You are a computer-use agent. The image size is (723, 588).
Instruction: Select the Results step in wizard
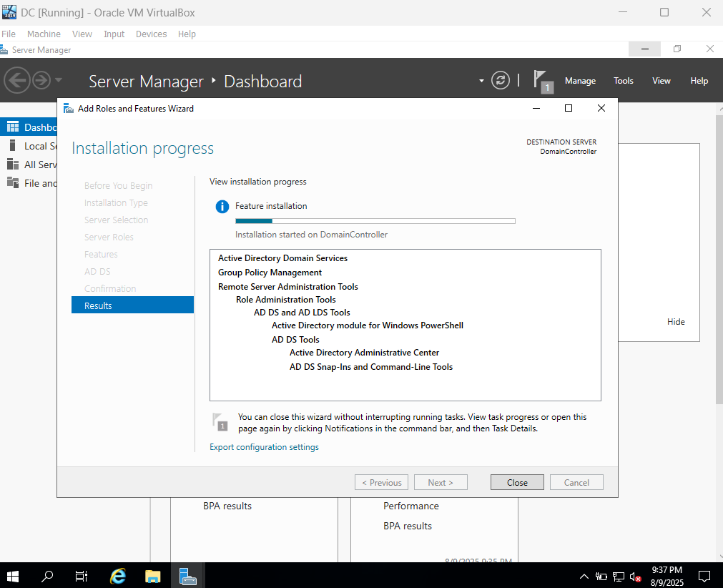tap(132, 305)
